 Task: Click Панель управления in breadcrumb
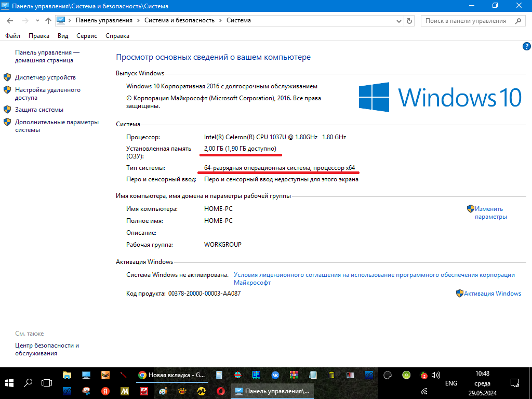coord(104,20)
